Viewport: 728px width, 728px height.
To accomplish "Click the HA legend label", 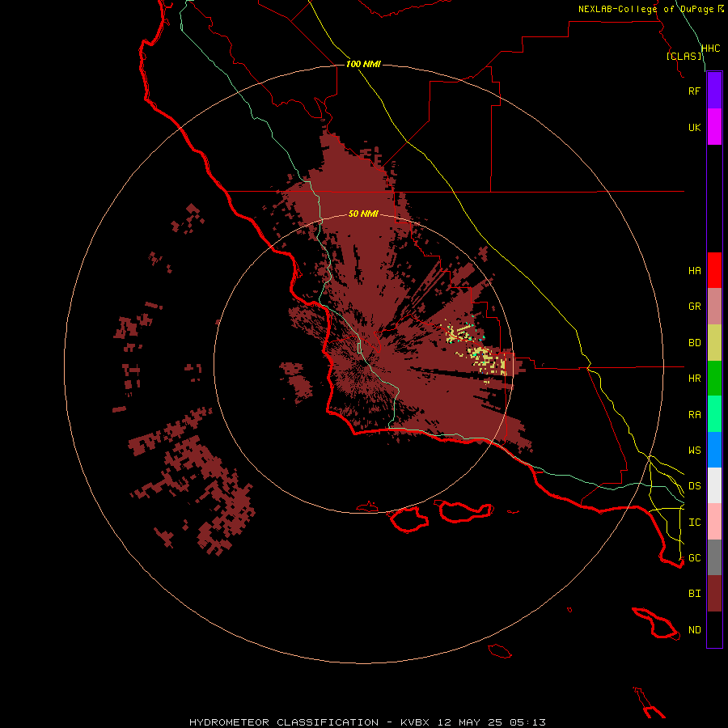I will click(694, 270).
